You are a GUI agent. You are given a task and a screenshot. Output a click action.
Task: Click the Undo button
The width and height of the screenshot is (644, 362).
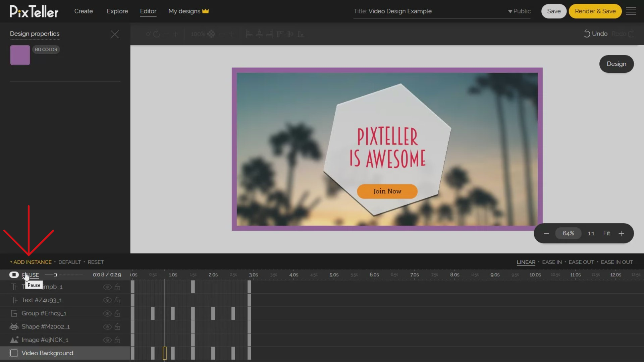(x=596, y=34)
